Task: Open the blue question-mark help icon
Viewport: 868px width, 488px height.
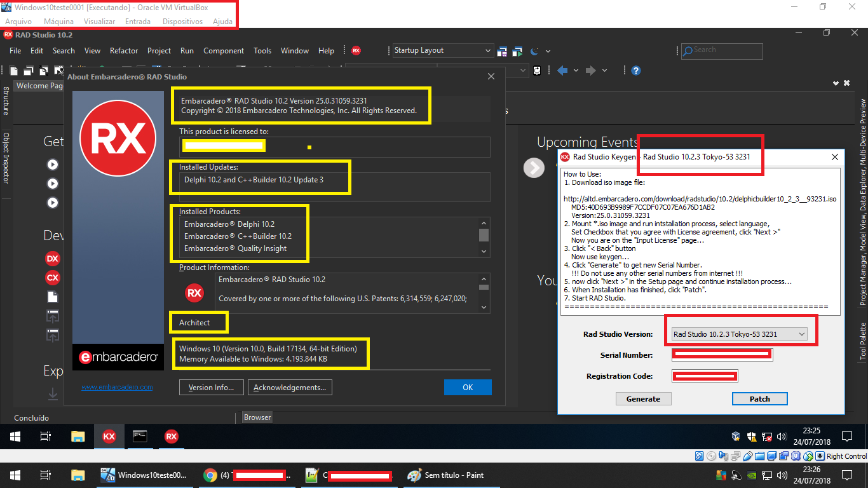Action: (x=635, y=71)
